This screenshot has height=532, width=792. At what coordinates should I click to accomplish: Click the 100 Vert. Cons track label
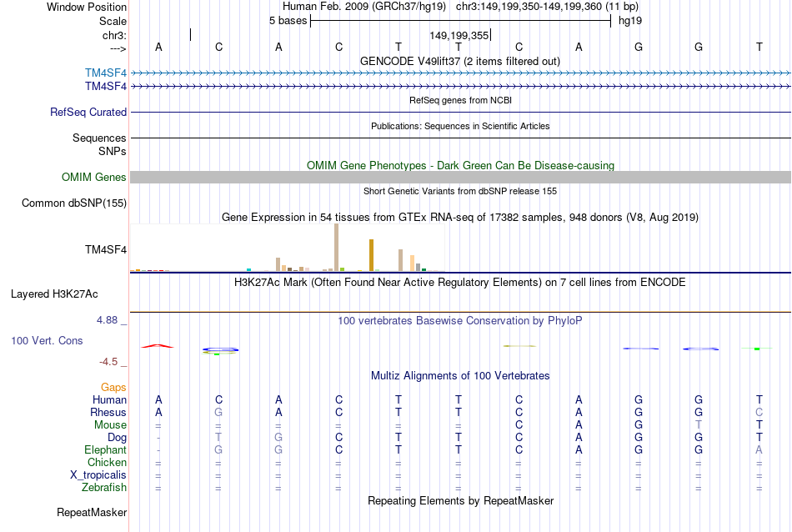point(47,340)
